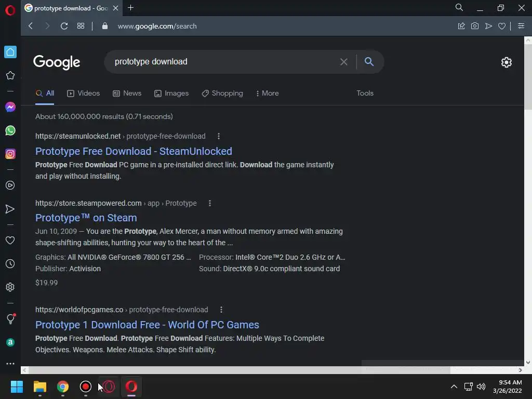
Task: Open the Opera menu logo
Action: click(10, 10)
